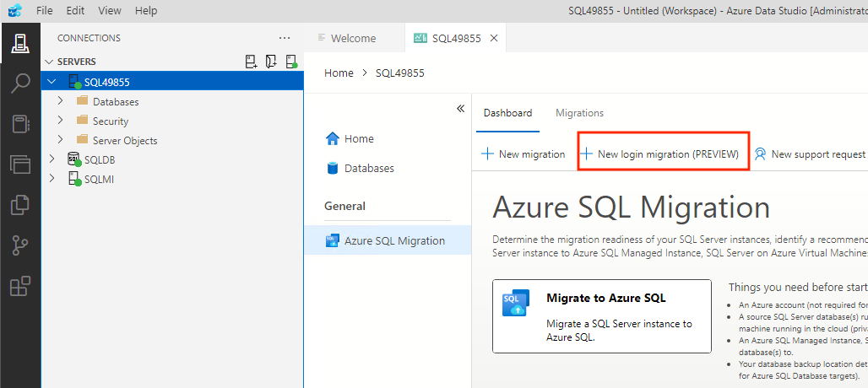Open the Migrate to Azure SQL card
The image size is (868, 388).
click(x=602, y=315)
